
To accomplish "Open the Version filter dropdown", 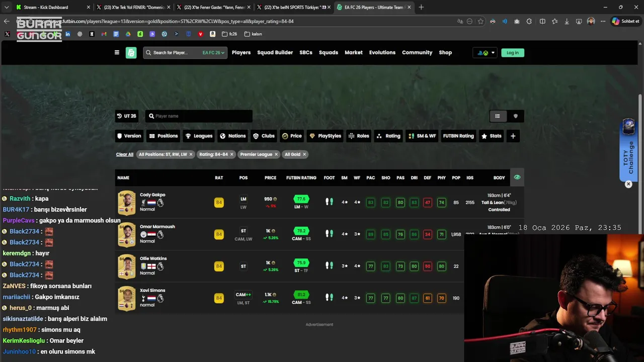I will pos(129,136).
